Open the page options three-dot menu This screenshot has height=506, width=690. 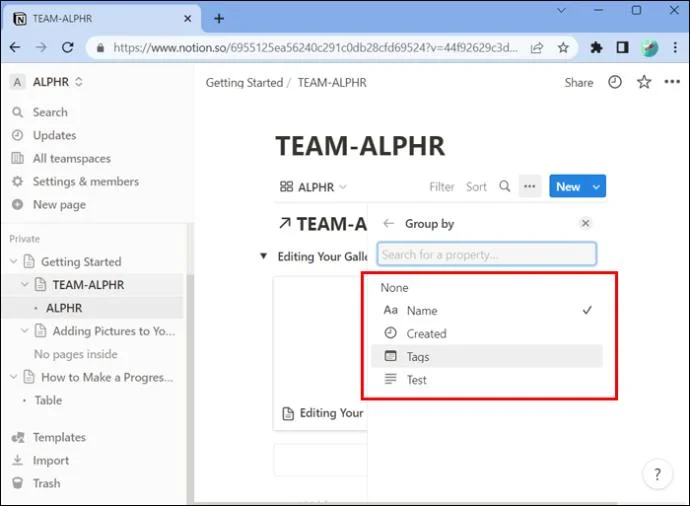pos(672,82)
